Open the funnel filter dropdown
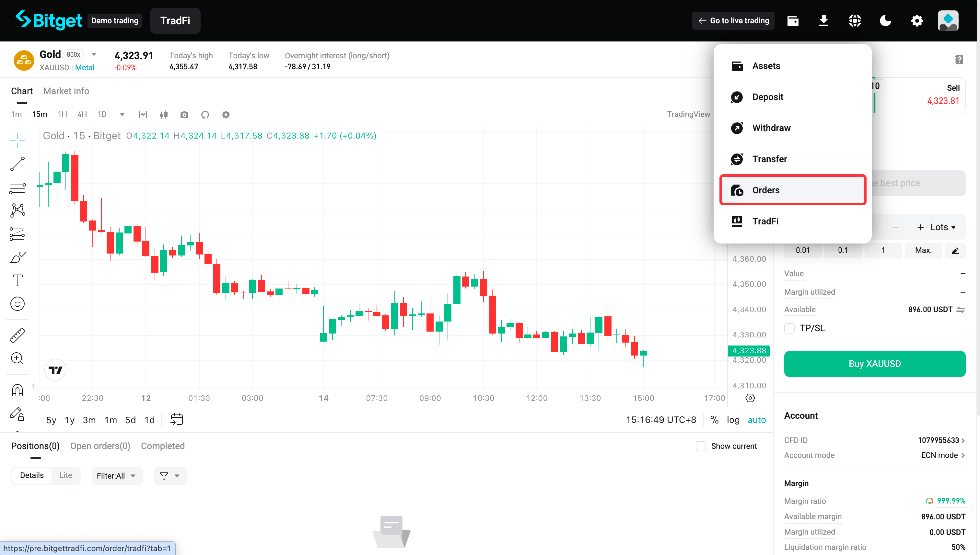 [x=170, y=476]
